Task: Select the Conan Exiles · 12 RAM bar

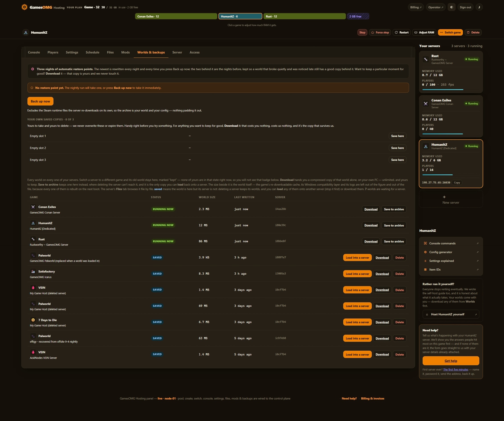Action: tap(176, 16)
